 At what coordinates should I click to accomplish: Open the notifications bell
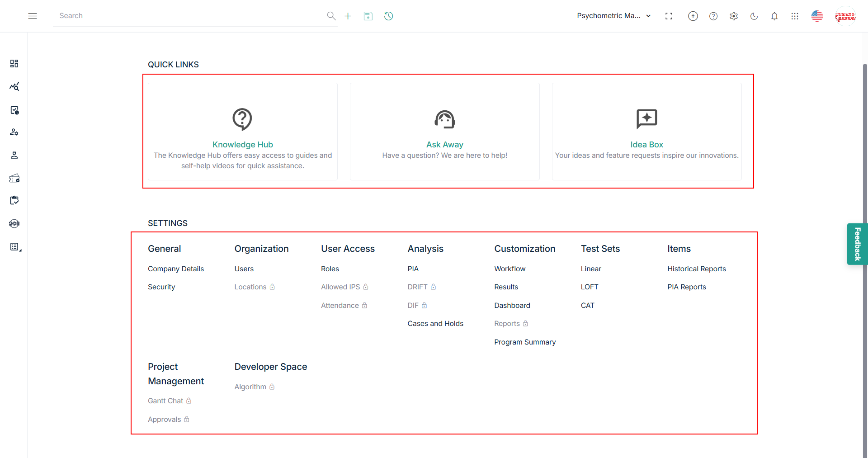point(774,16)
